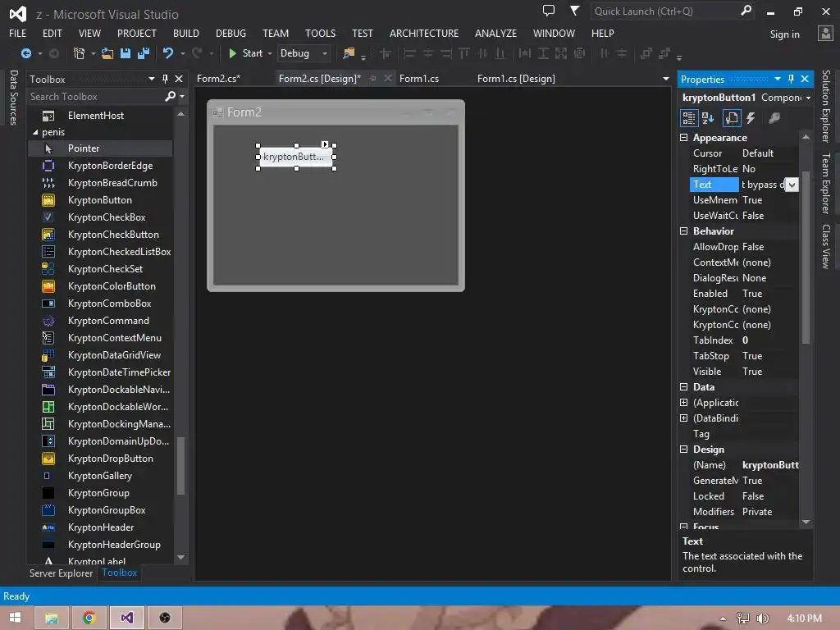Screen dimensions: 840x630
Task: Select the kryptonButton control on Form2
Action: click(295, 157)
